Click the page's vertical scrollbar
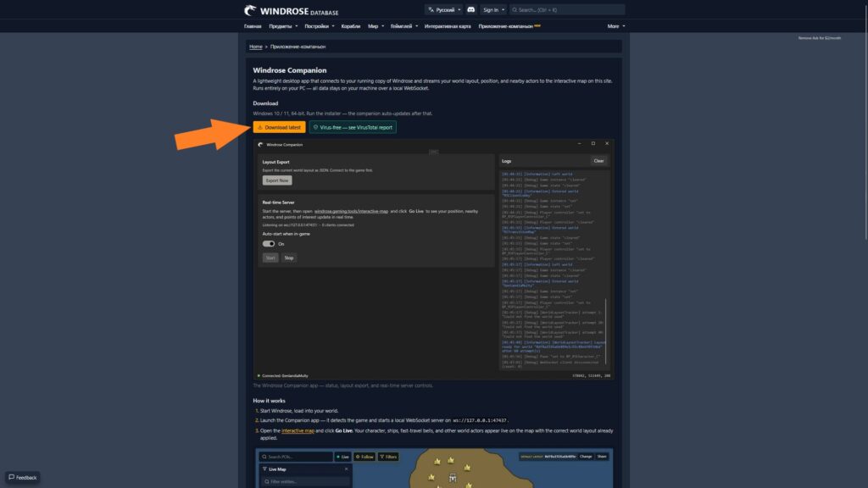868x488 pixels. point(865,122)
